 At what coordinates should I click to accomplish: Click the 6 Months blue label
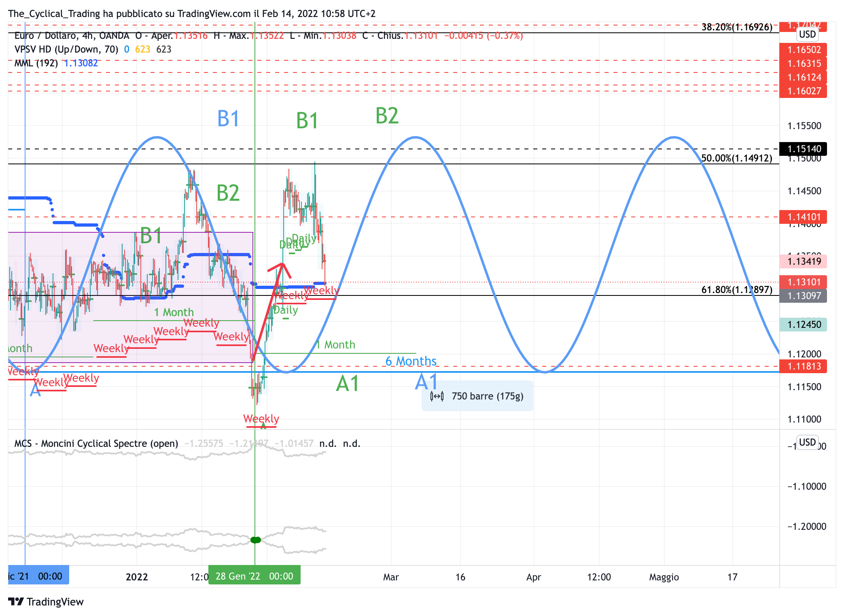[x=411, y=361]
